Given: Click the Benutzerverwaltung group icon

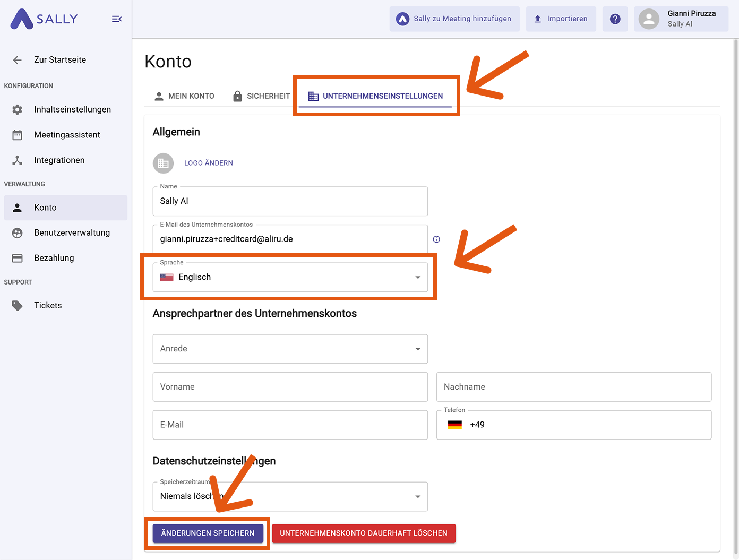Looking at the screenshot, I should click(18, 232).
